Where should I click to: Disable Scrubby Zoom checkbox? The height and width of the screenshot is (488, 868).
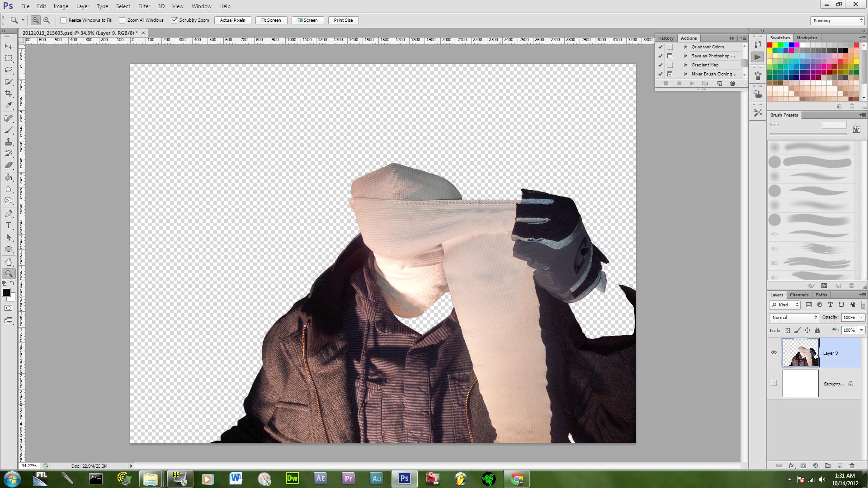174,20
